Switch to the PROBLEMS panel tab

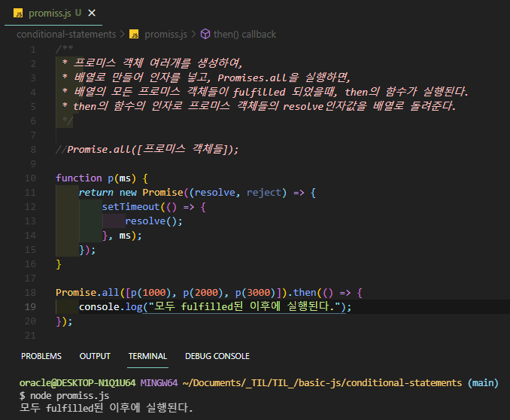41,356
